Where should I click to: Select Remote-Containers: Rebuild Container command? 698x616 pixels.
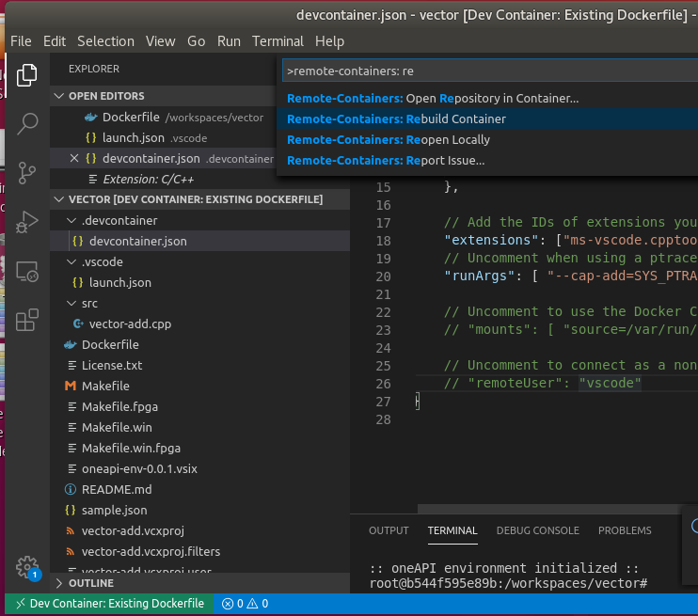coord(396,119)
